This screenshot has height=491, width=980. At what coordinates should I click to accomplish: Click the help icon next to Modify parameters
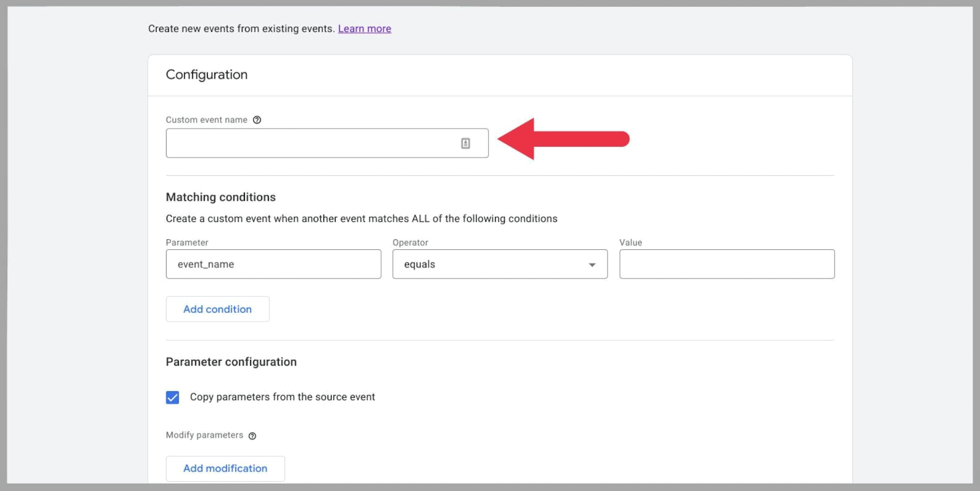click(252, 436)
